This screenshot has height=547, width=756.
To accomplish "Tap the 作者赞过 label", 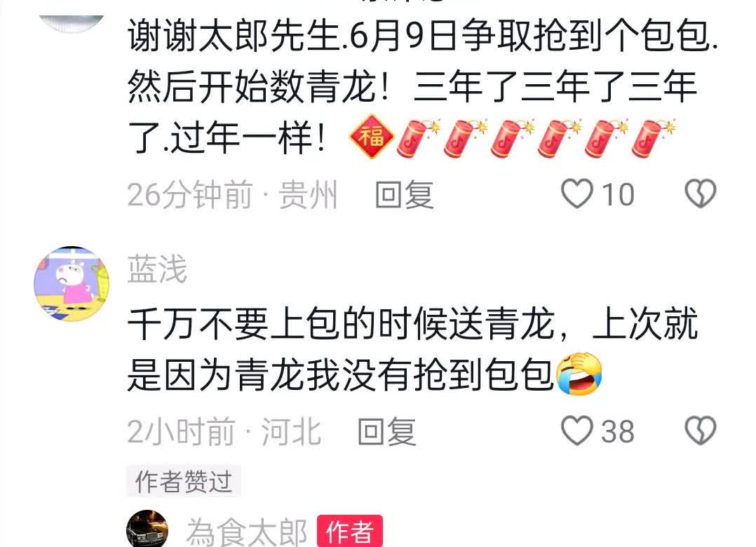I will point(184,481).
